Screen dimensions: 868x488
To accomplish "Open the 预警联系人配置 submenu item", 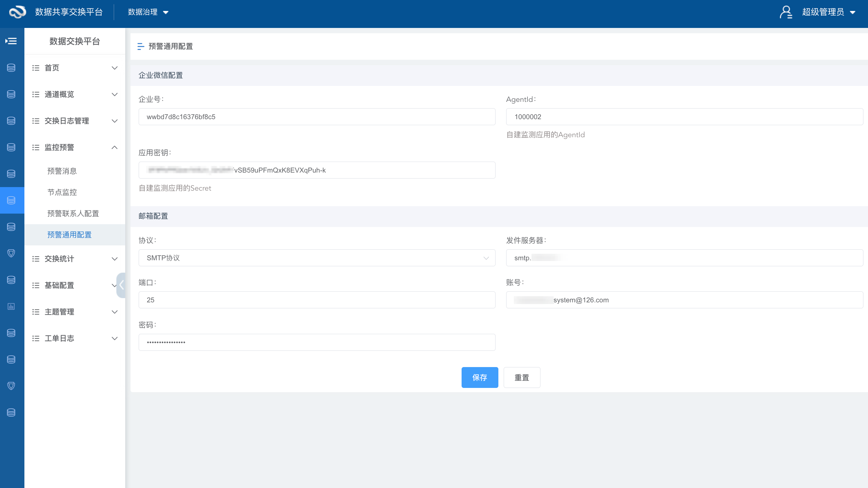I will [73, 214].
